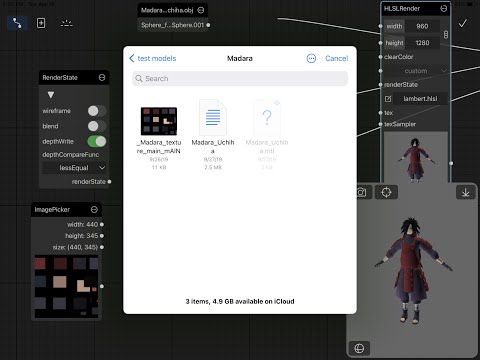Click the clearColor input port
480x360 pixels.
coord(380,57)
